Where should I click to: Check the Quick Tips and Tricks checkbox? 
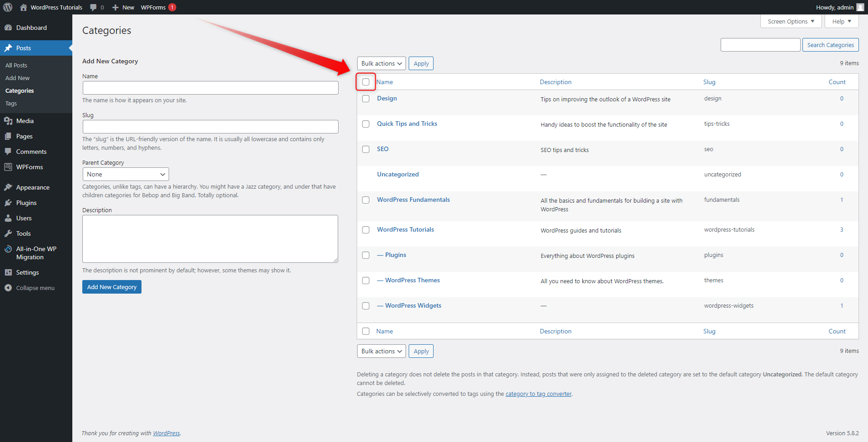tap(366, 124)
